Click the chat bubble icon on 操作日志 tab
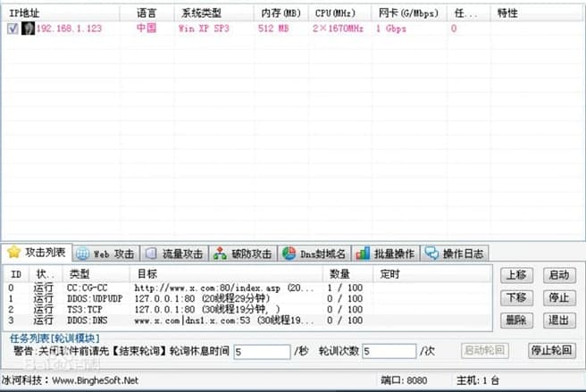Screen dimensions: 586x392 pyautogui.click(x=431, y=254)
